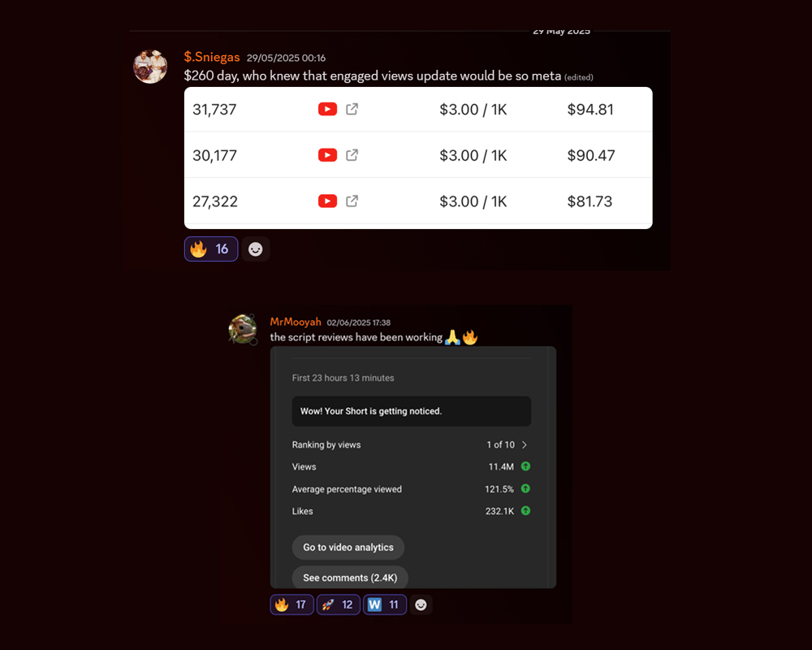Open external link in 30,177 row
The image size is (812, 650).
(x=352, y=155)
